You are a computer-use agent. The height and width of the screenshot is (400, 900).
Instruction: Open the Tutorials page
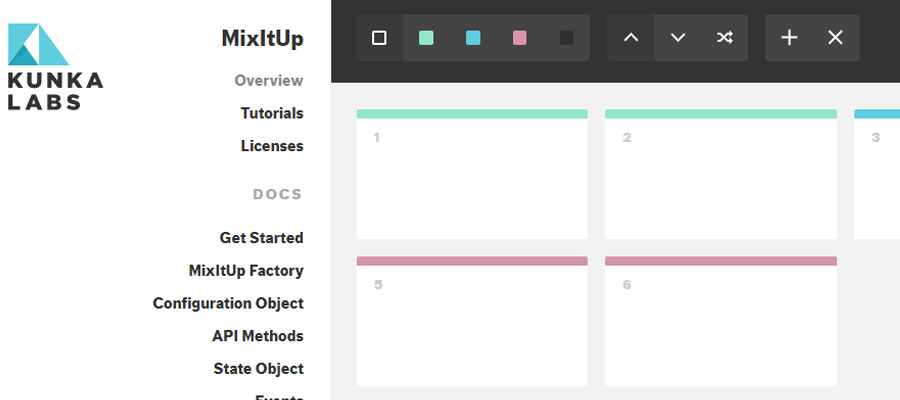[272, 113]
